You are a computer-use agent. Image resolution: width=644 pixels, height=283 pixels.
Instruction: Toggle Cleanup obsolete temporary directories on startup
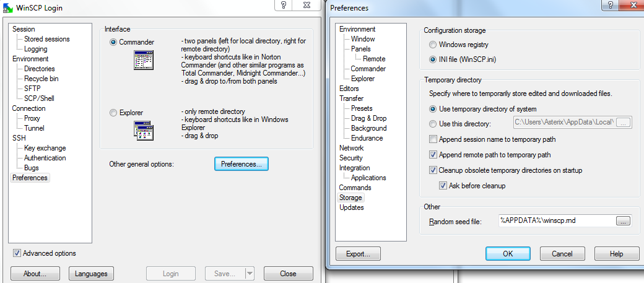[x=433, y=170]
